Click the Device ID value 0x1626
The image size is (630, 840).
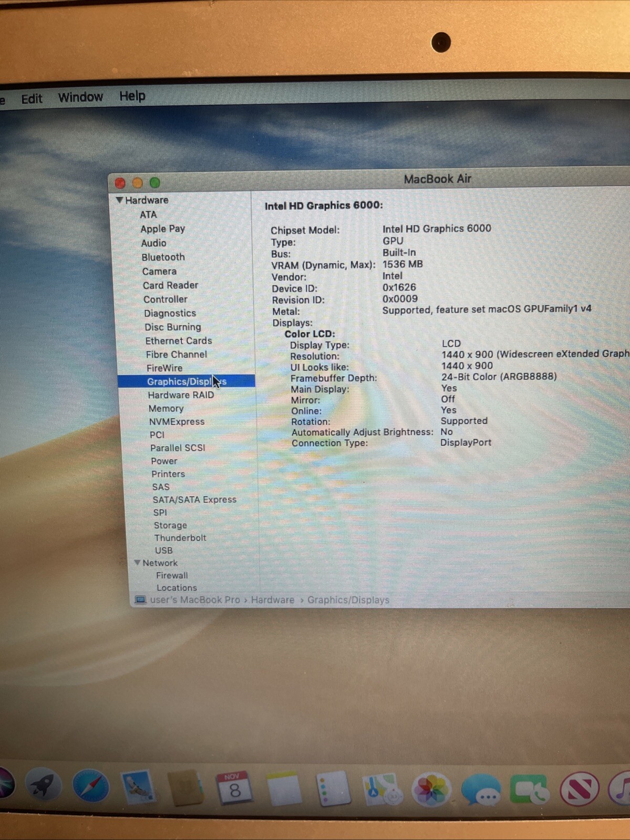point(399,287)
